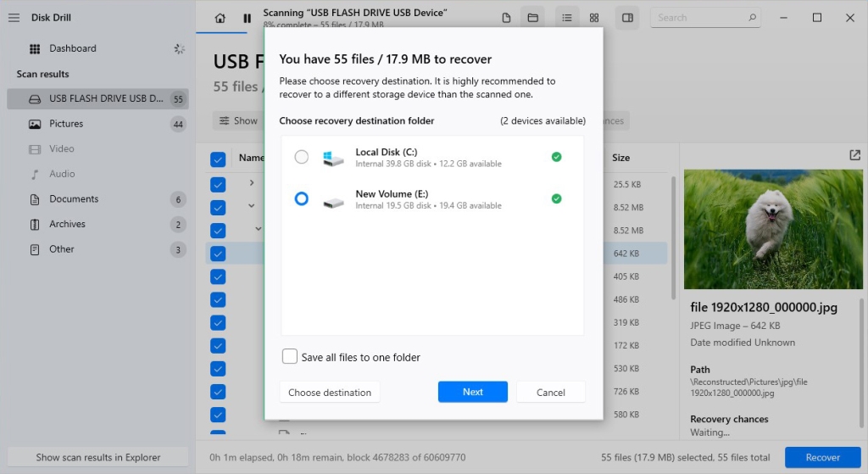This screenshot has height=474, width=868.
Task: Click the Video category icon
Action: click(34, 149)
